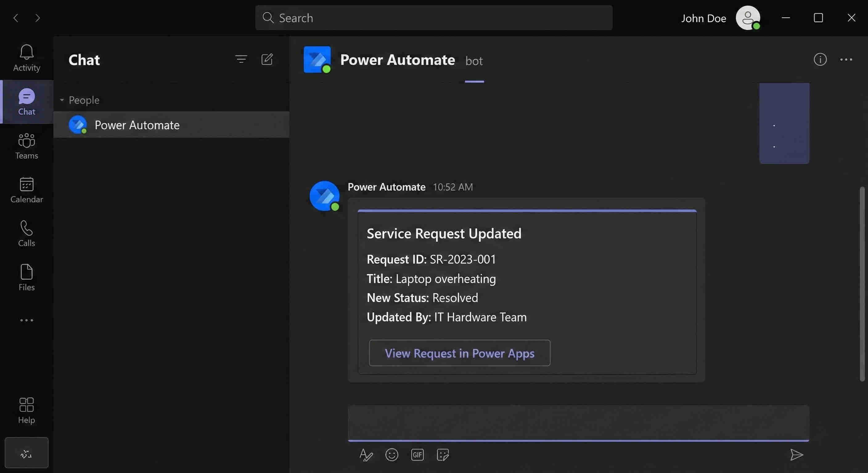Open Help from the sidebar
868x473 pixels.
(27, 411)
